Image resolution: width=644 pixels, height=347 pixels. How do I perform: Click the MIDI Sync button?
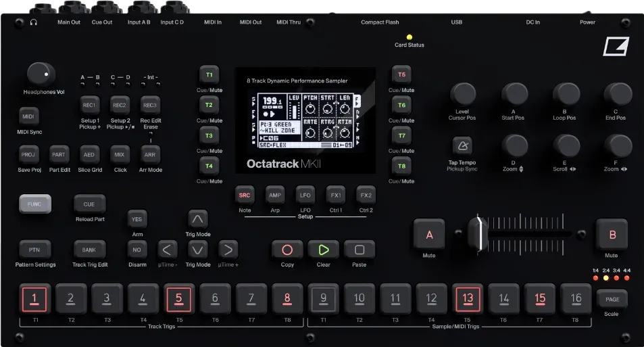point(28,117)
